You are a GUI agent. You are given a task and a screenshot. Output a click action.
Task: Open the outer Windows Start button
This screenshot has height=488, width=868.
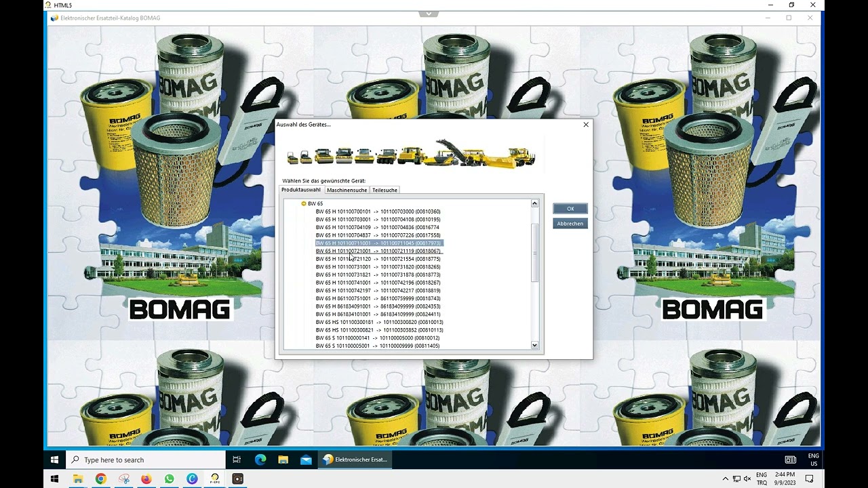click(55, 479)
